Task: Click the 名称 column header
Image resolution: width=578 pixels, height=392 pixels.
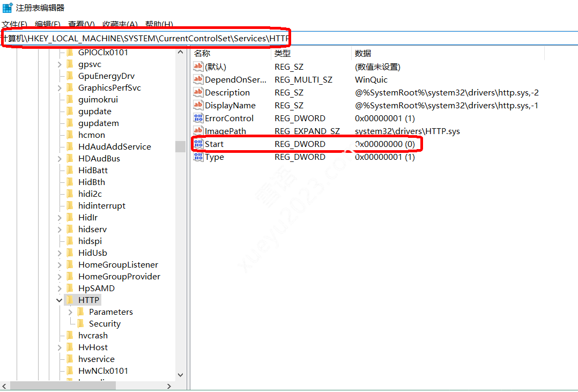Action: click(x=202, y=53)
